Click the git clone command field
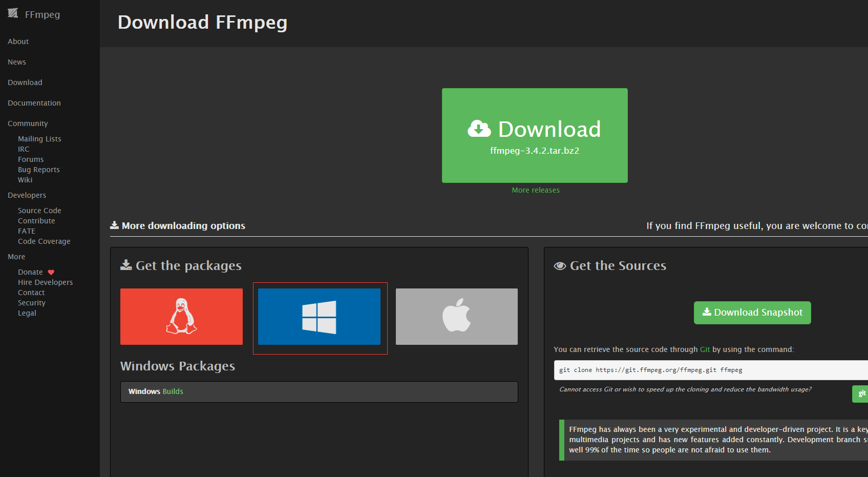 [x=711, y=370]
